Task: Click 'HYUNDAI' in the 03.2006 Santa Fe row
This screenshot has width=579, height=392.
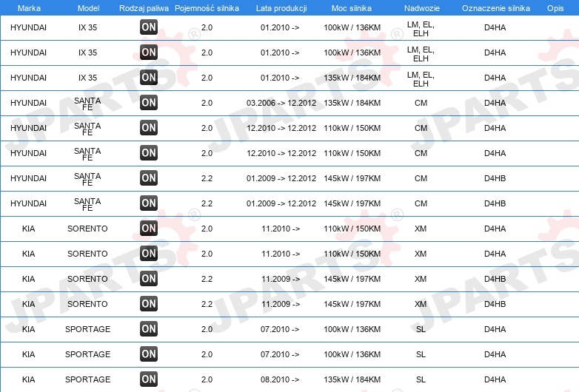Action: tap(28, 103)
